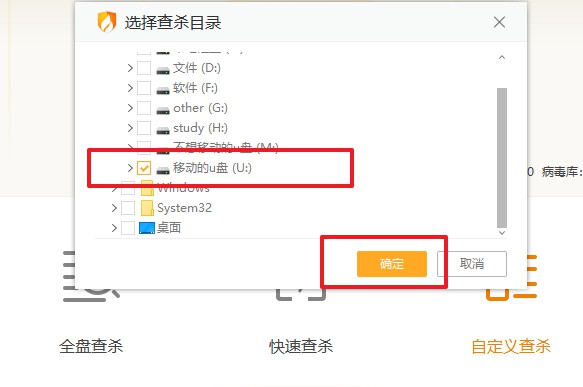The image size is (583, 387).
Task: Enable the 桌面 checkbox
Action: tap(128, 228)
